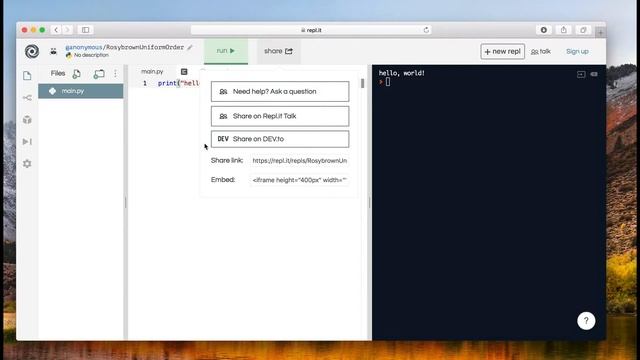Create a new repl

point(502,51)
